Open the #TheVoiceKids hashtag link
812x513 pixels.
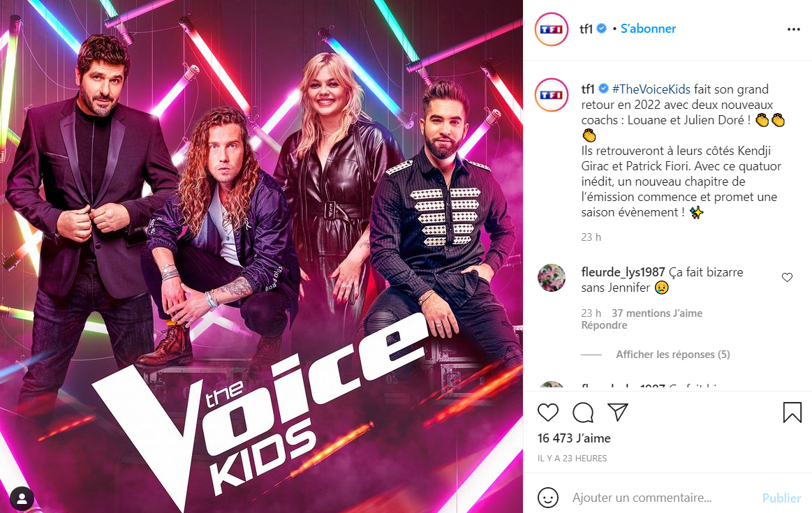pos(651,89)
